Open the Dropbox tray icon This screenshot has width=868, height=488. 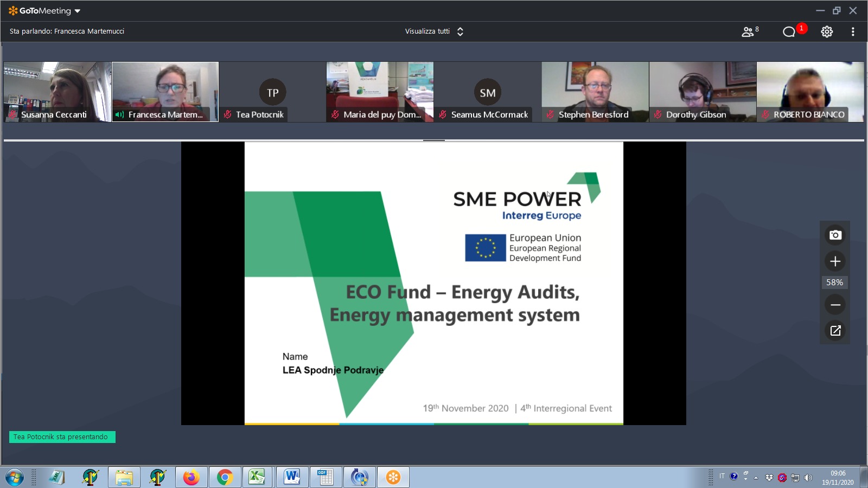tap(769, 478)
